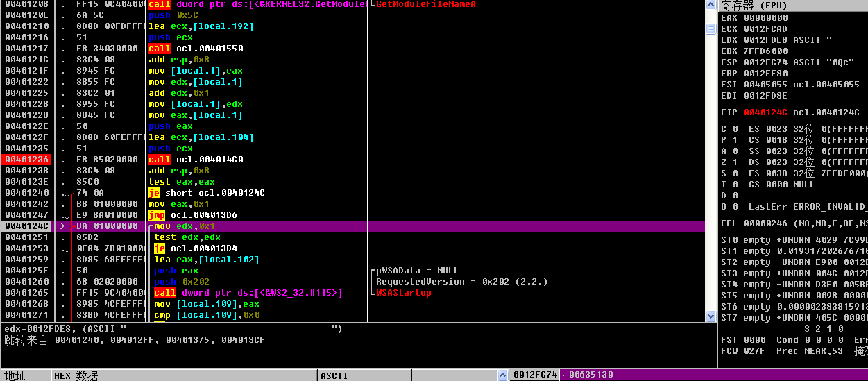Click the 'call ocl.004014C0' instruction
868x381 pixels.
(196, 160)
